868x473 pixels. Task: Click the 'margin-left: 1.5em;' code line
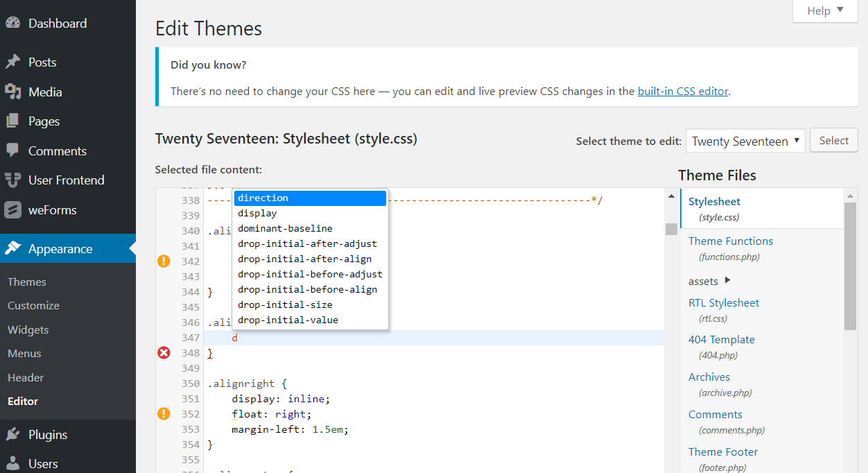pos(290,429)
